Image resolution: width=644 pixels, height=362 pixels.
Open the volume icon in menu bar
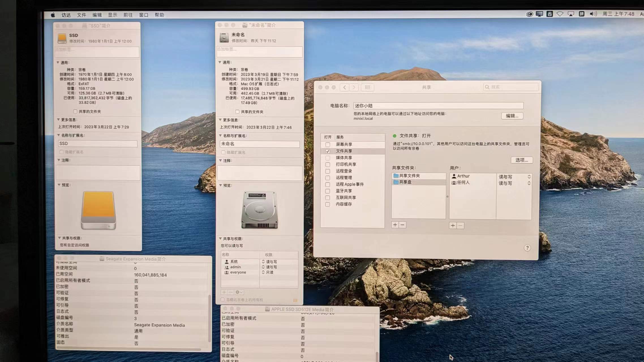click(x=593, y=14)
